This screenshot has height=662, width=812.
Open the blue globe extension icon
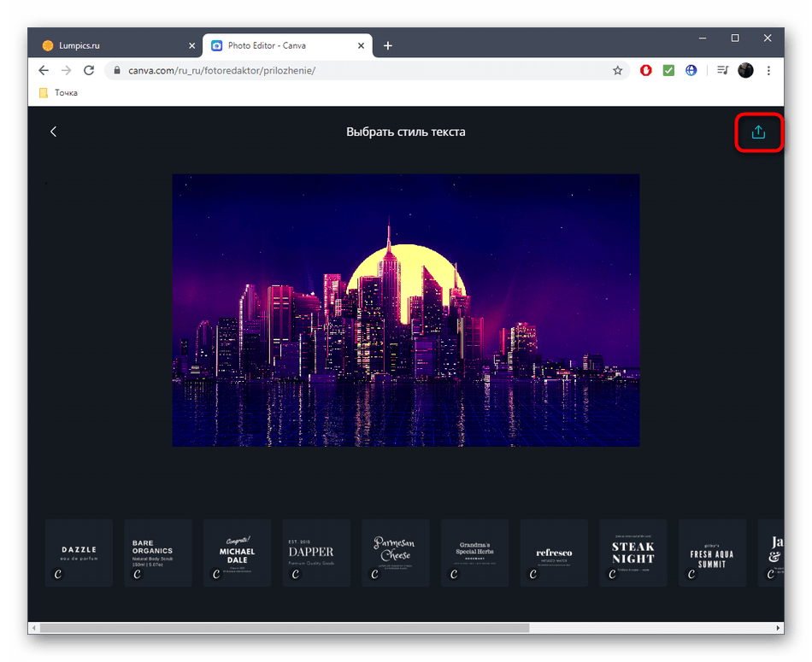(691, 70)
